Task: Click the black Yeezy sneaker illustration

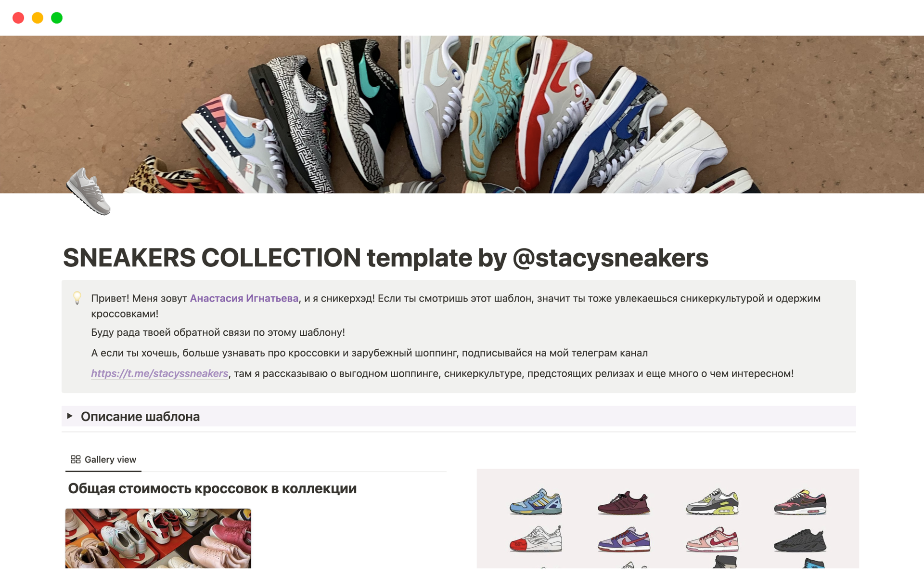Action: click(x=800, y=540)
